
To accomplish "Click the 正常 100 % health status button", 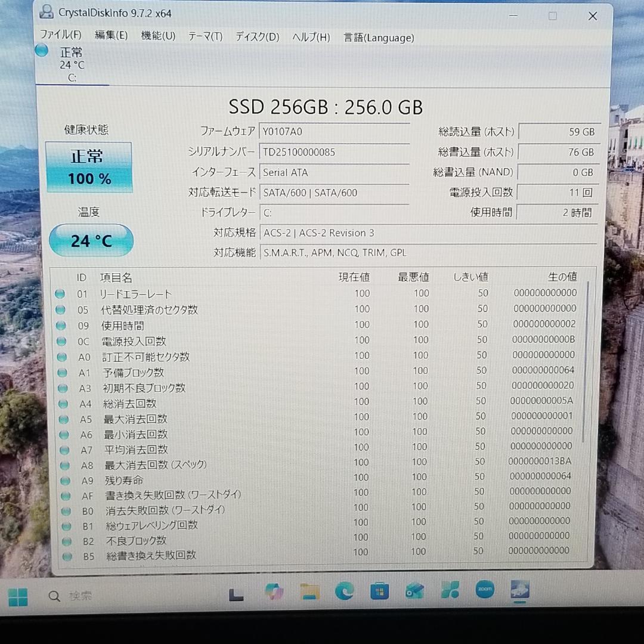I will pos(89,167).
